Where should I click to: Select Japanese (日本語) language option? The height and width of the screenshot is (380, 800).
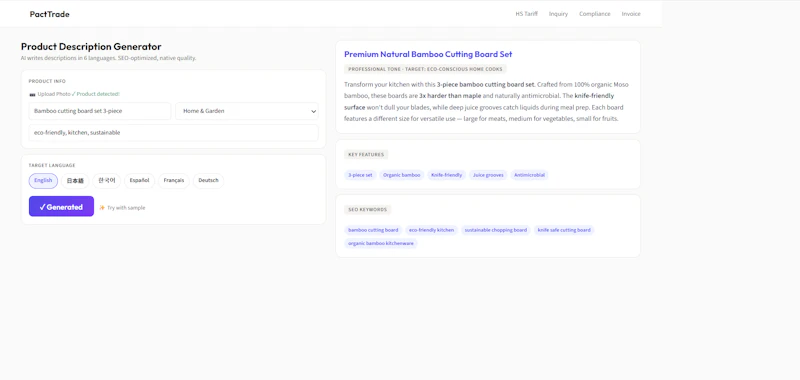point(75,181)
